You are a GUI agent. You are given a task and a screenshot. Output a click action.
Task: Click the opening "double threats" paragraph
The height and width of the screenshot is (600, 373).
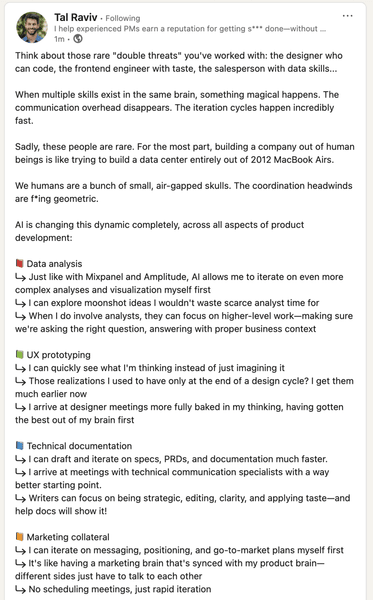point(179,62)
